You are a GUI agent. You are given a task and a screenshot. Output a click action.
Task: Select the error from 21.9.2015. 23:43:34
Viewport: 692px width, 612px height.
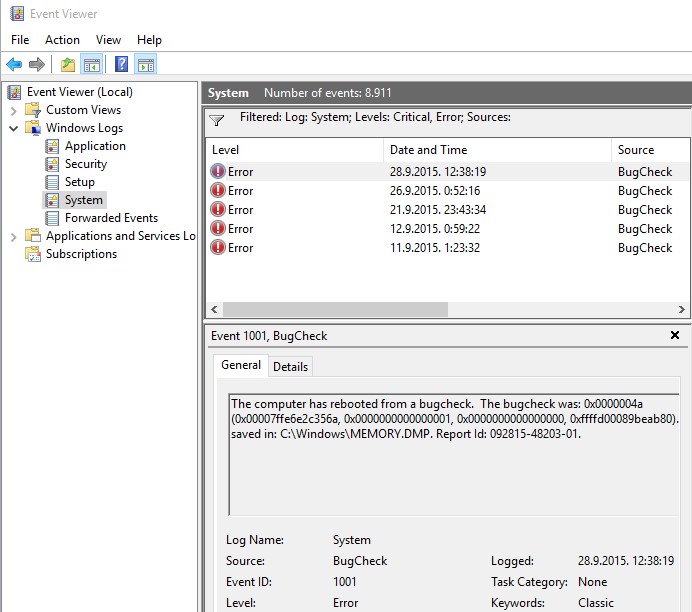click(x=437, y=210)
